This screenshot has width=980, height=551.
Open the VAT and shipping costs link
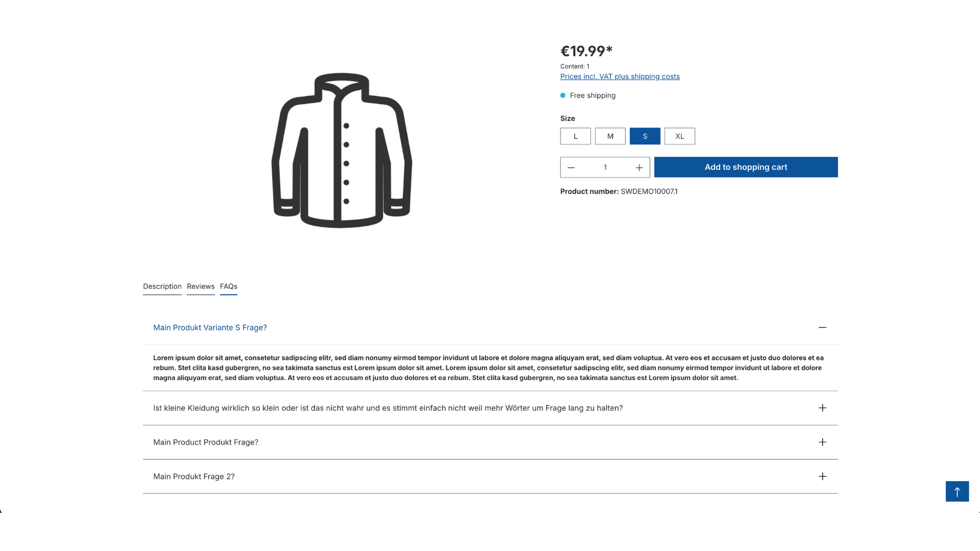coord(620,77)
